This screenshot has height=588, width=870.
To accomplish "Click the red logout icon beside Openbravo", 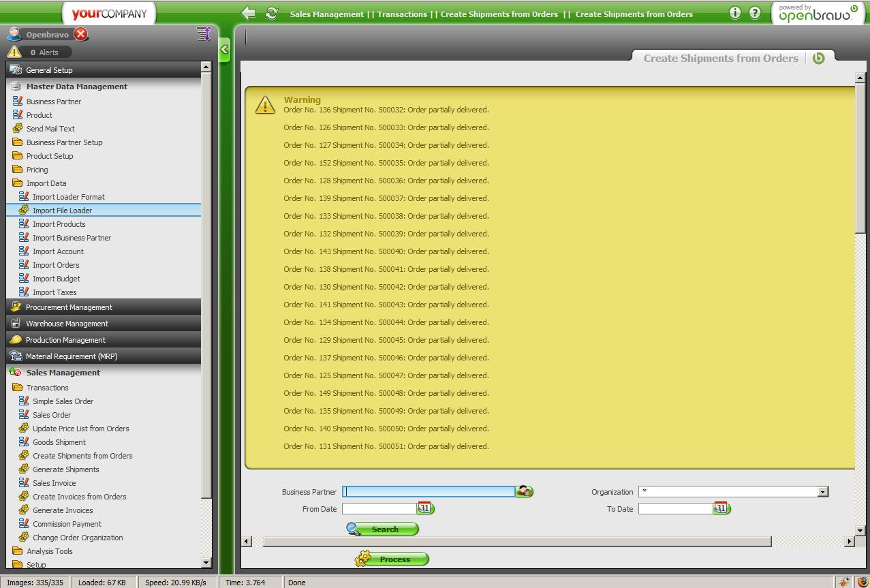I will [x=81, y=34].
